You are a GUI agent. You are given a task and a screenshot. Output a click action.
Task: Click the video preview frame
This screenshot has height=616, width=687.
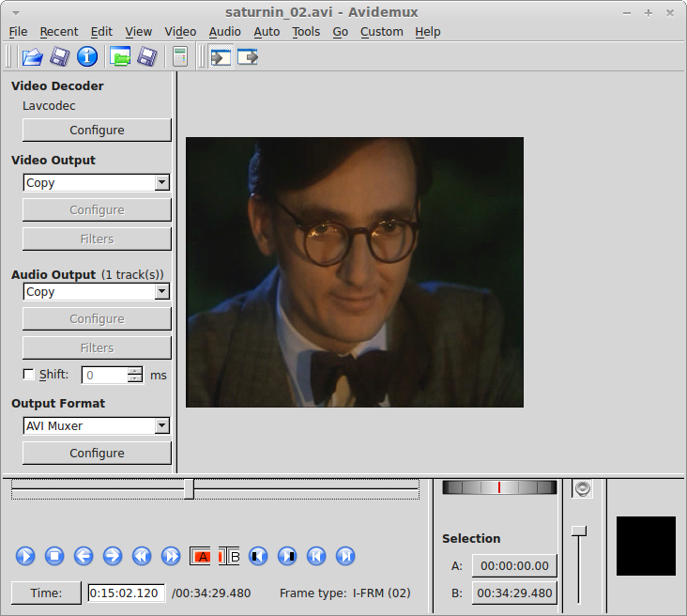[355, 272]
